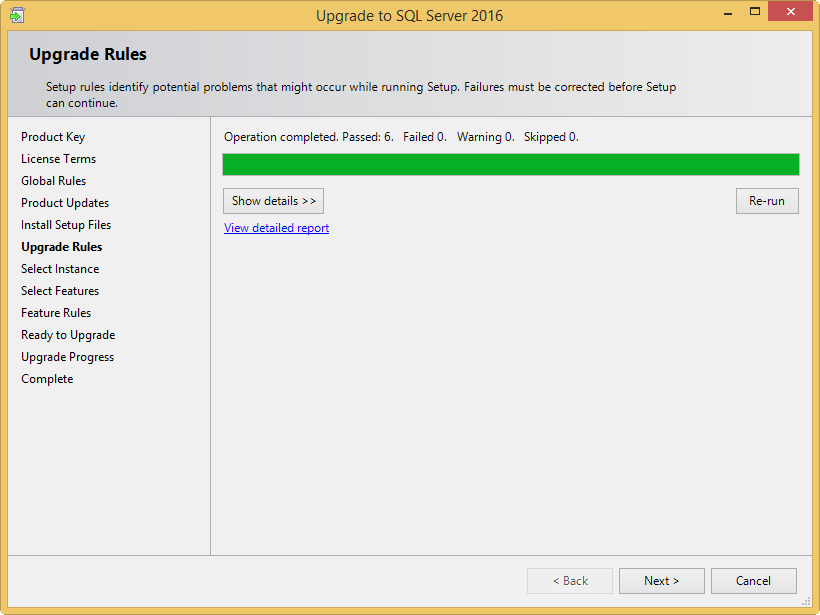Click the green completed progress bar
The width and height of the screenshot is (820, 615).
(x=511, y=164)
